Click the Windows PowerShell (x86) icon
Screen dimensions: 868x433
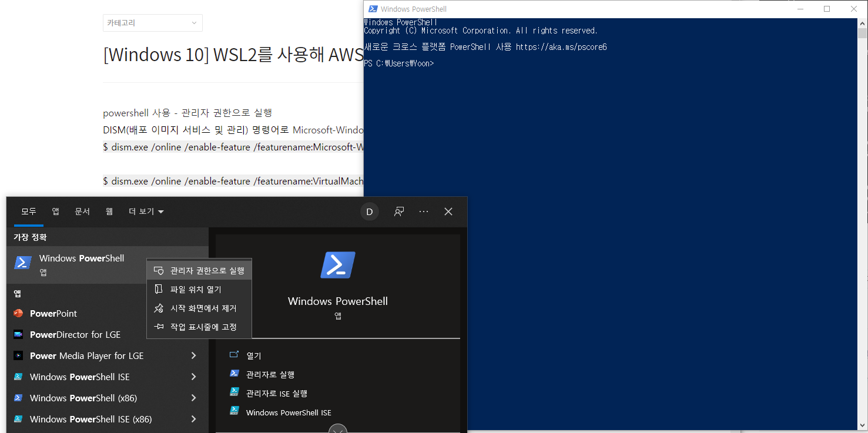(x=18, y=398)
